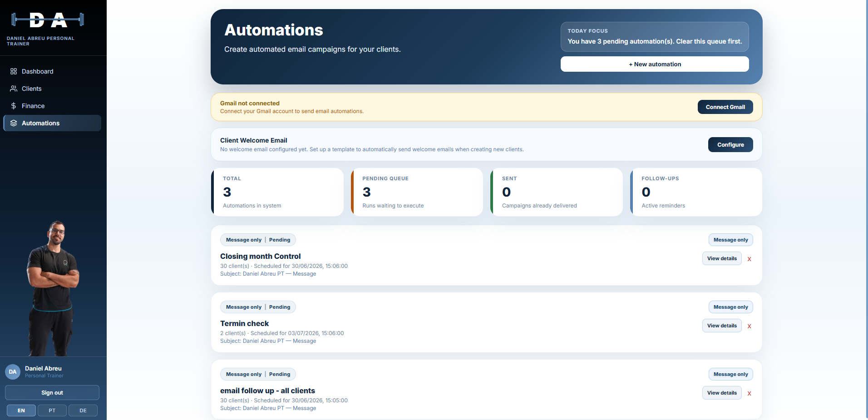Viewport: 868px width, 420px height.
Task: Sign out of the account
Action: point(52,393)
